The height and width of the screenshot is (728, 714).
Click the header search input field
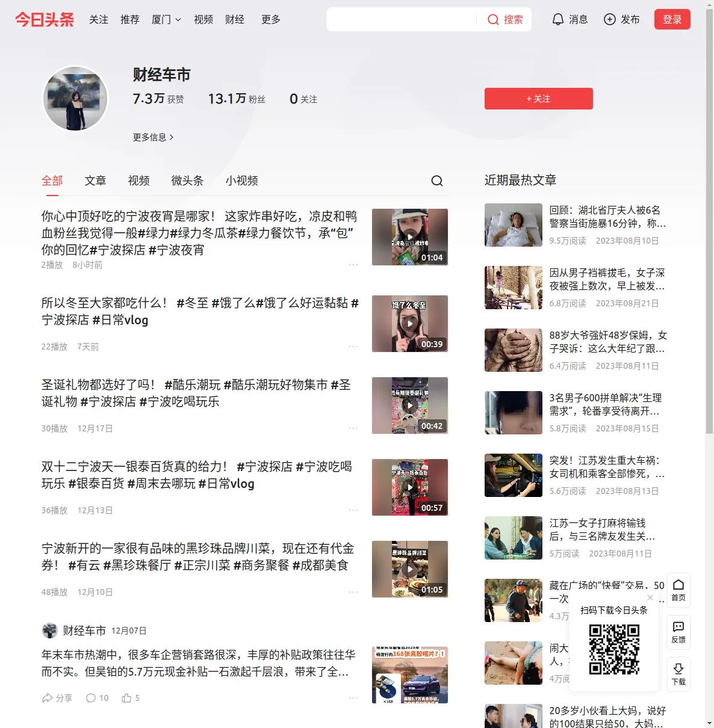pyautogui.click(x=402, y=19)
